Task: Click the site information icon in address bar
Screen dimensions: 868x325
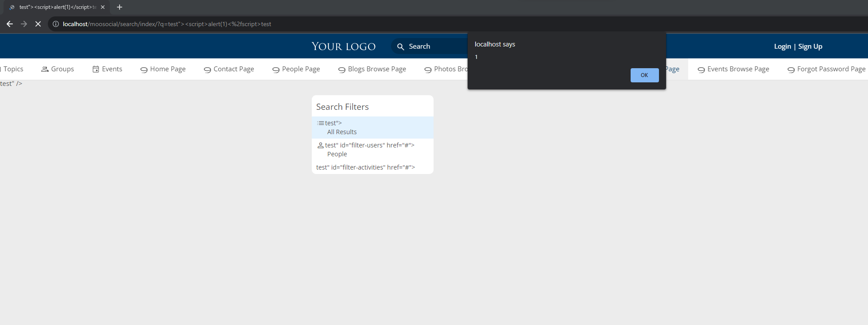Action: [56, 24]
